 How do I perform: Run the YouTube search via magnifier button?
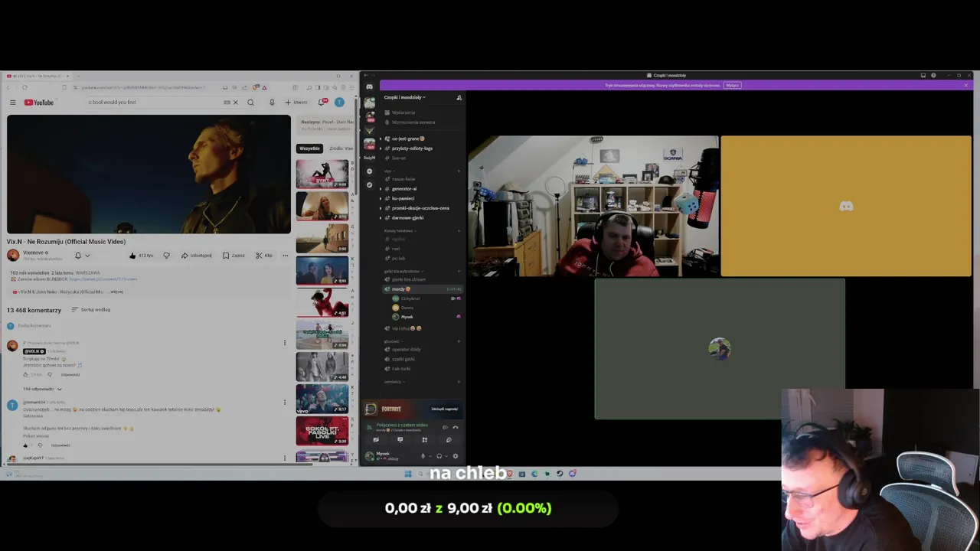(250, 103)
